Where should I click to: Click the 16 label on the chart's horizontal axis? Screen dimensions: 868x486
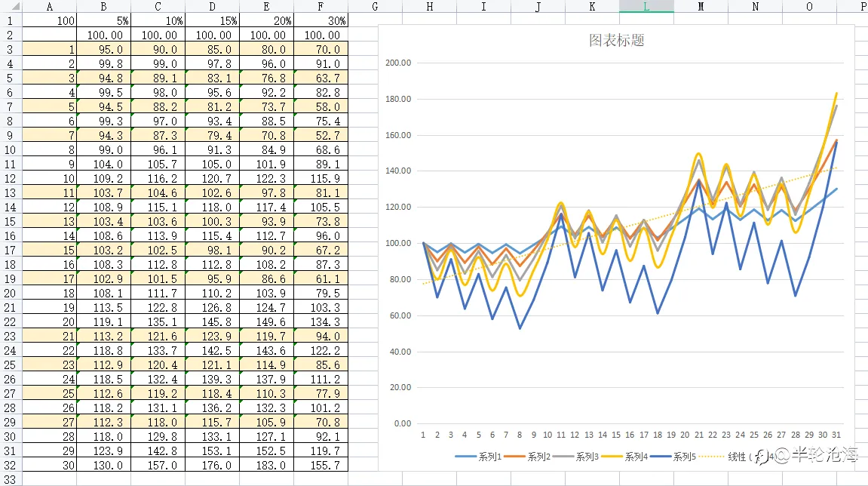coord(630,435)
